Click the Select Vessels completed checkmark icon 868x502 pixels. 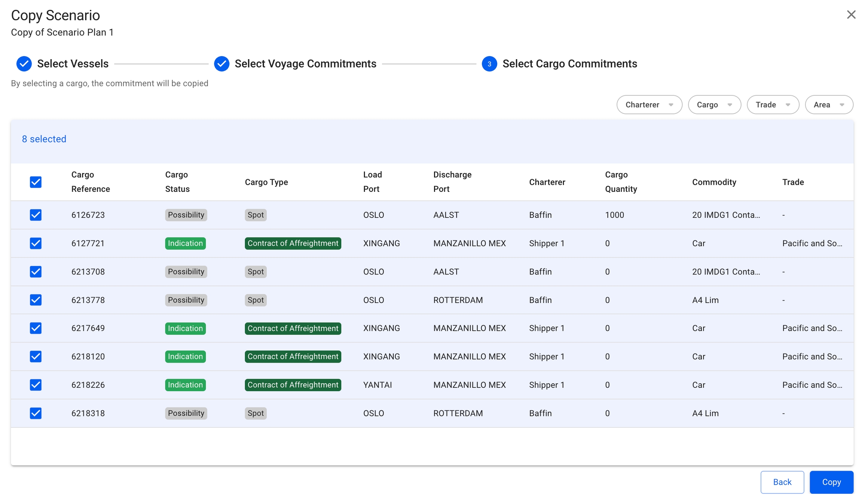[x=24, y=64]
